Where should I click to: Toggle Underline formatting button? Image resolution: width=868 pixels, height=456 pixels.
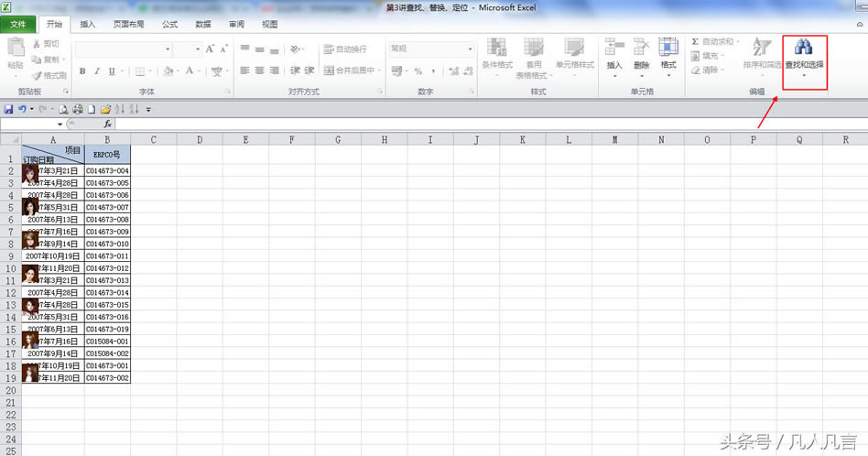(112, 71)
